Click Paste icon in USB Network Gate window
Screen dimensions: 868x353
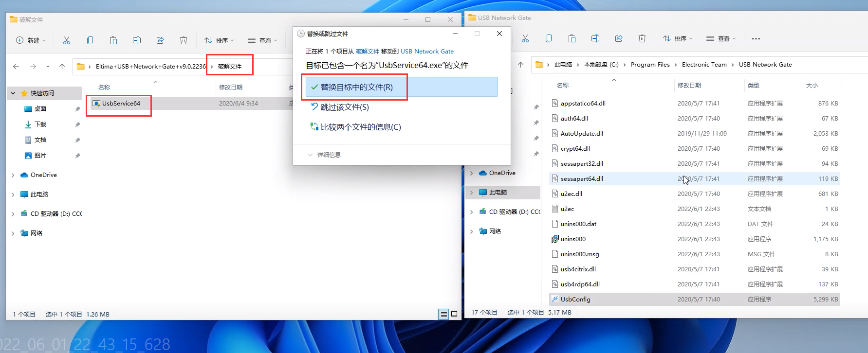pyautogui.click(x=572, y=38)
